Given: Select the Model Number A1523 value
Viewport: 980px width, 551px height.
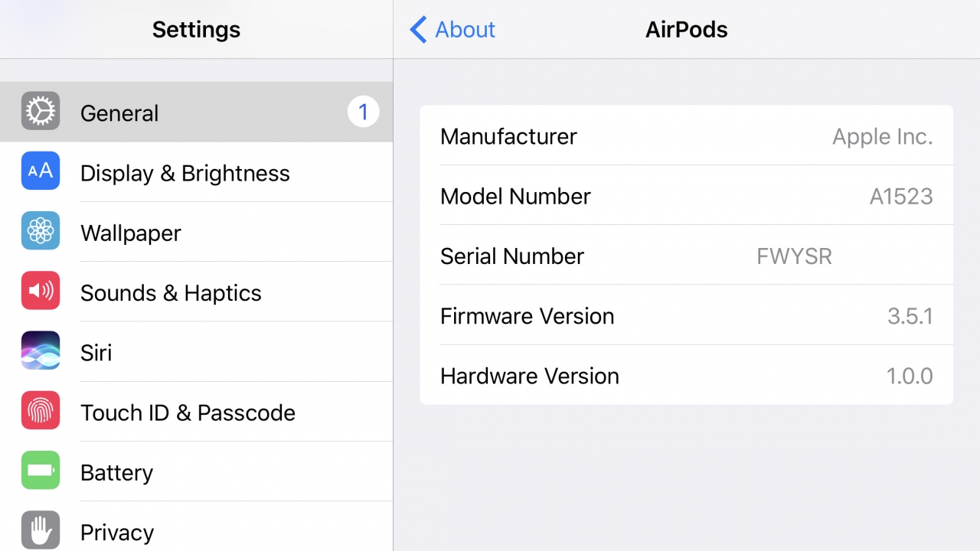Looking at the screenshot, I should pyautogui.click(x=901, y=197).
